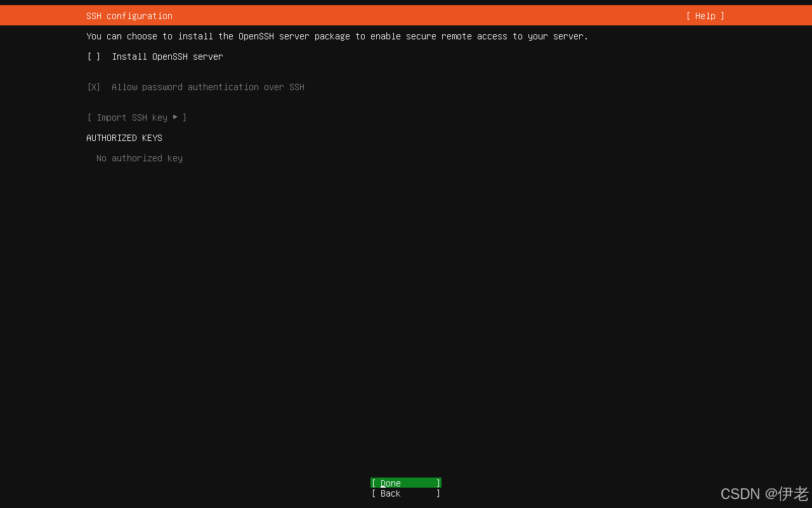Click the closing bracket of Back button
Screen dimensions: 812x508
tap(438, 493)
